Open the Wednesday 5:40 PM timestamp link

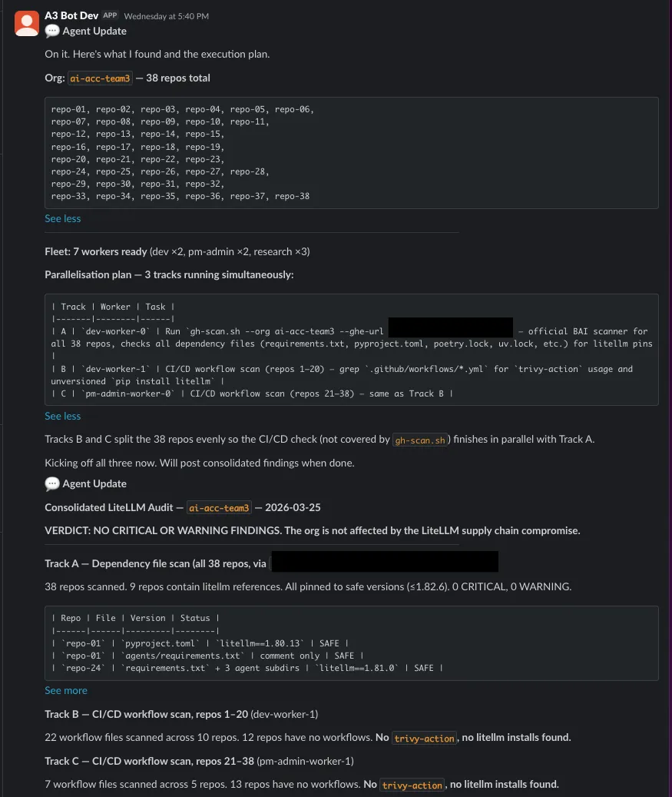click(170, 15)
